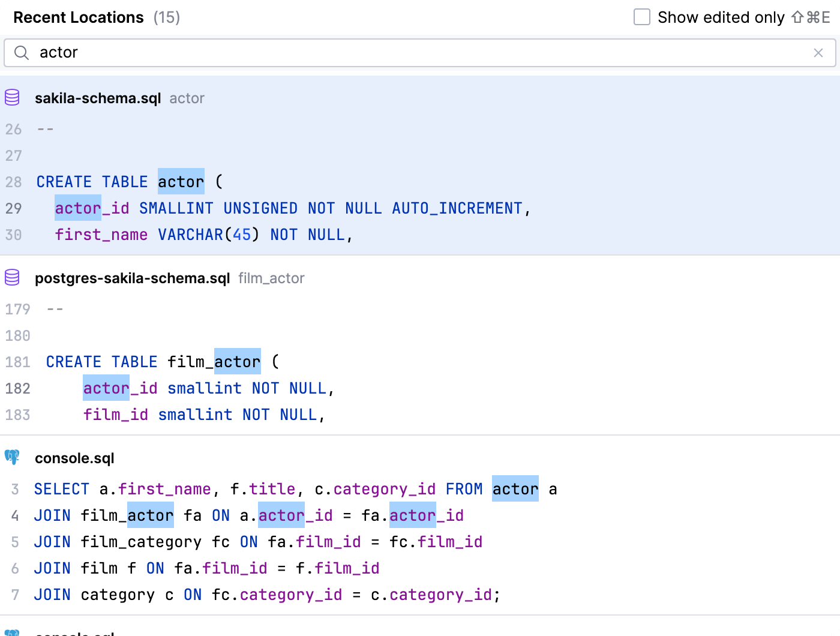The image size is (840, 636).
Task: Select CREATE TABLE actor line 28
Action: click(x=130, y=182)
